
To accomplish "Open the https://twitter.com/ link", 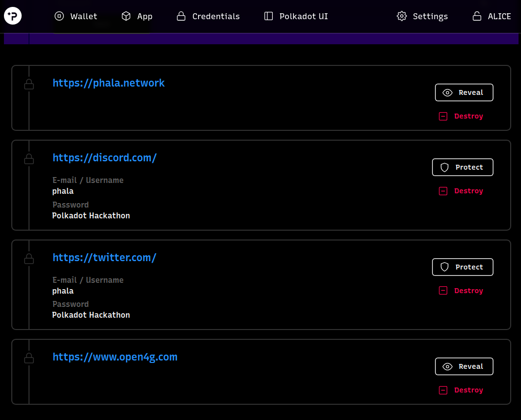I will click(104, 257).
